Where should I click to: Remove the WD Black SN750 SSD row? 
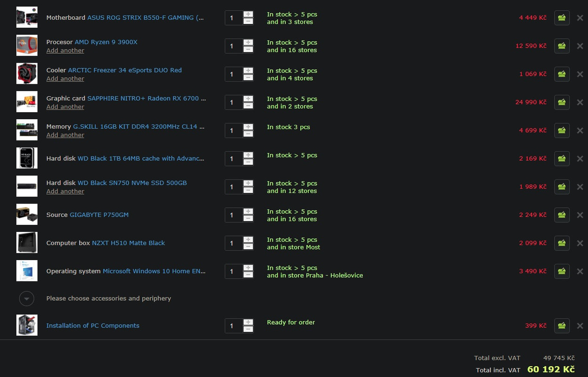[580, 187]
